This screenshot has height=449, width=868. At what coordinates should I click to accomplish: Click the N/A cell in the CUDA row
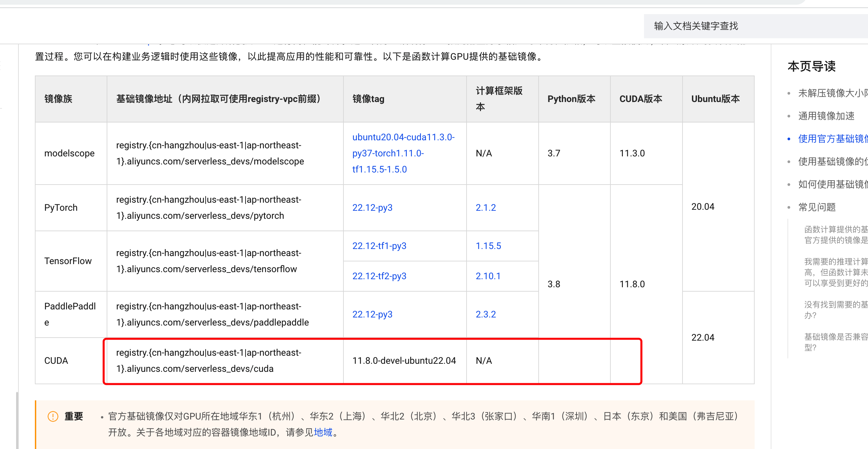click(502, 361)
